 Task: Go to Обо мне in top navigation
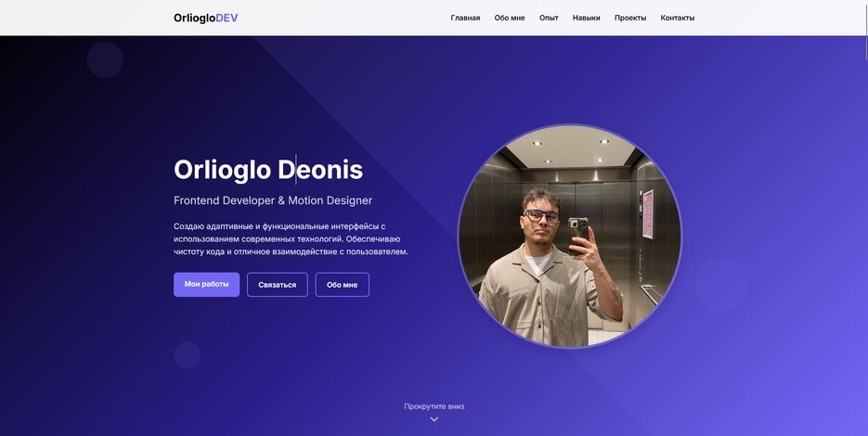pos(510,18)
